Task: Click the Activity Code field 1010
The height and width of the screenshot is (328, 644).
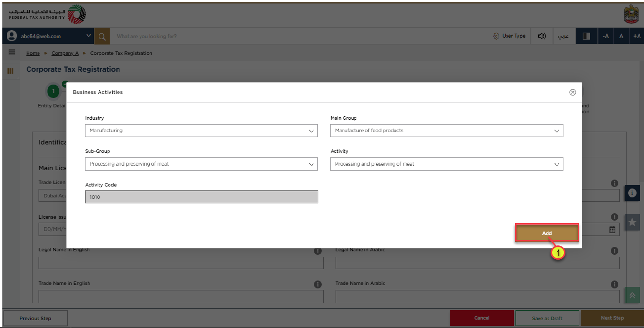Action: (201, 197)
